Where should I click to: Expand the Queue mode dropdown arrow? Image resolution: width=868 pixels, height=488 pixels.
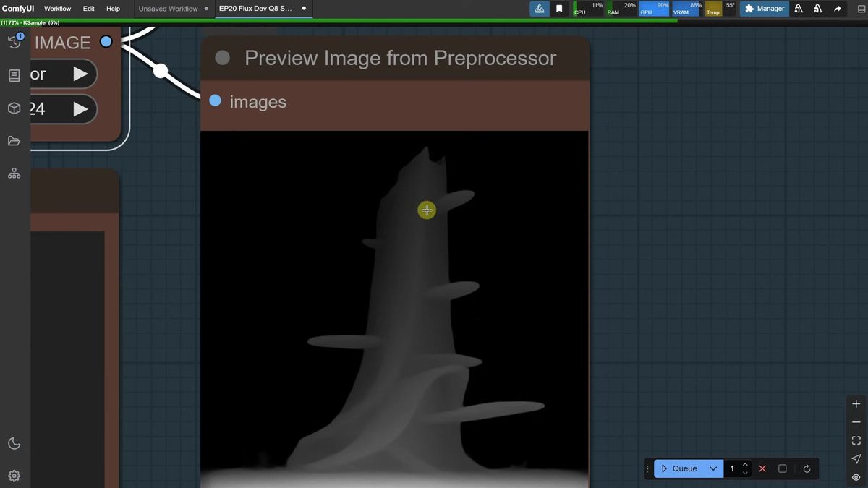pos(713,468)
